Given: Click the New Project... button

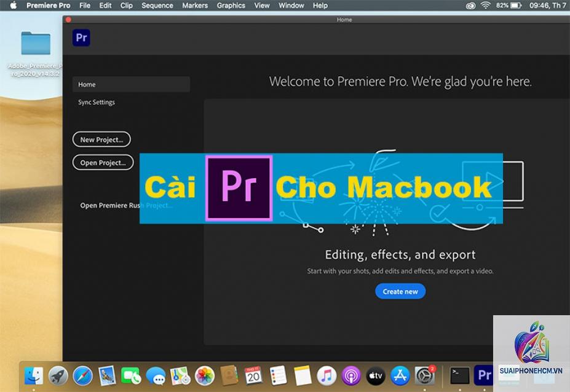Looking at the screenshot, I should pos(101,139).
